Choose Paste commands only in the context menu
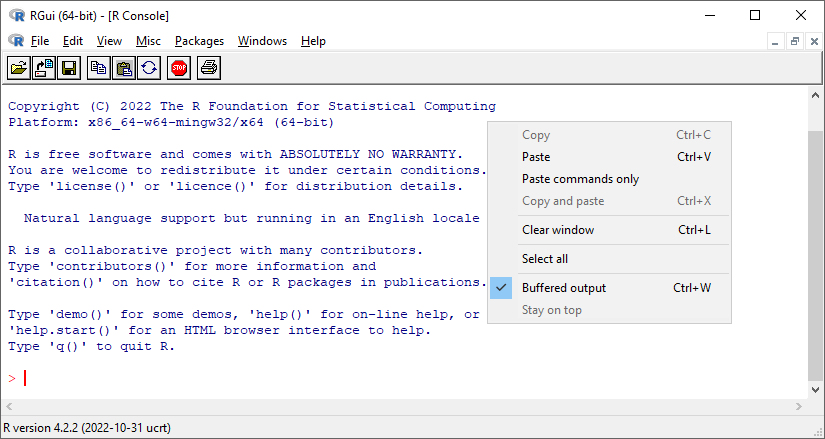825x439 pixels. [609, 179]
